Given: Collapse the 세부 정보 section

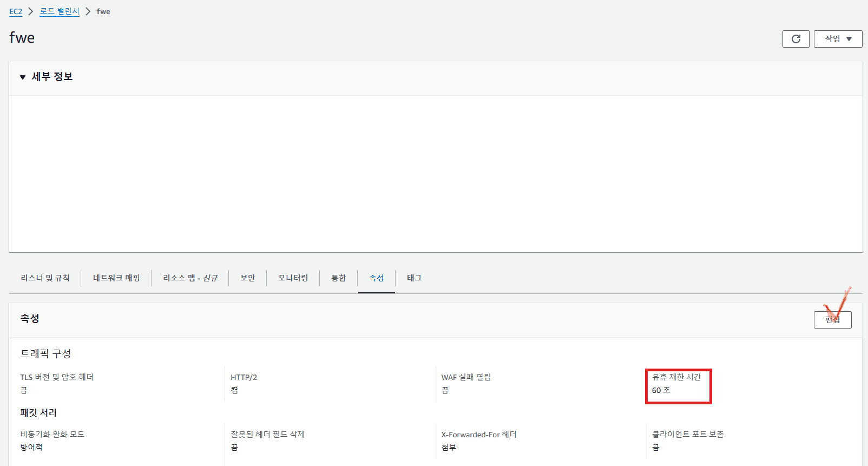Looking at the screenshot, I should pos(23,77).
